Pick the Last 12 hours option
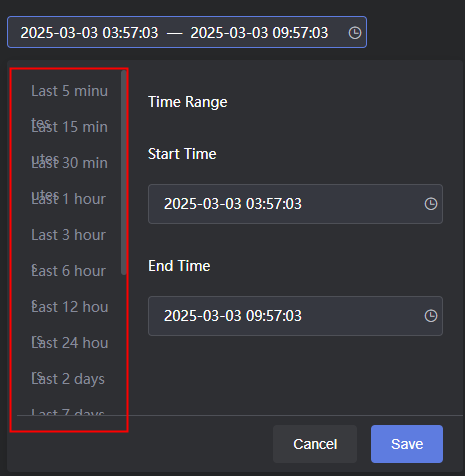 click(x=69, y=307)
